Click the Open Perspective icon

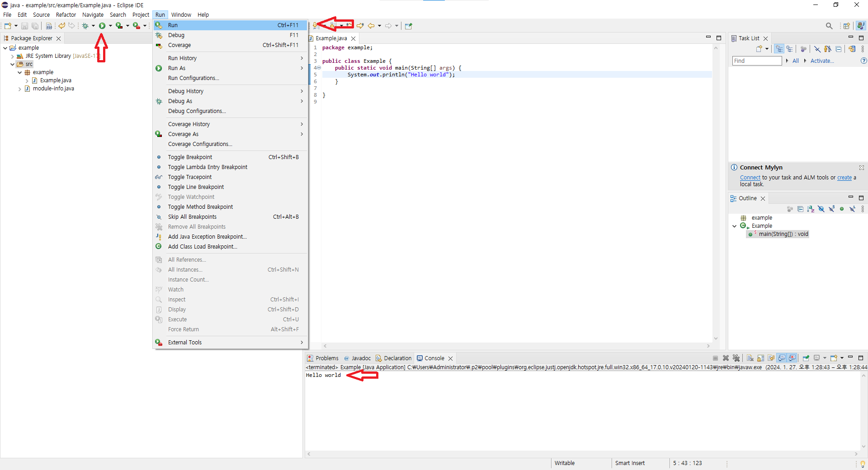coord(846,26)
